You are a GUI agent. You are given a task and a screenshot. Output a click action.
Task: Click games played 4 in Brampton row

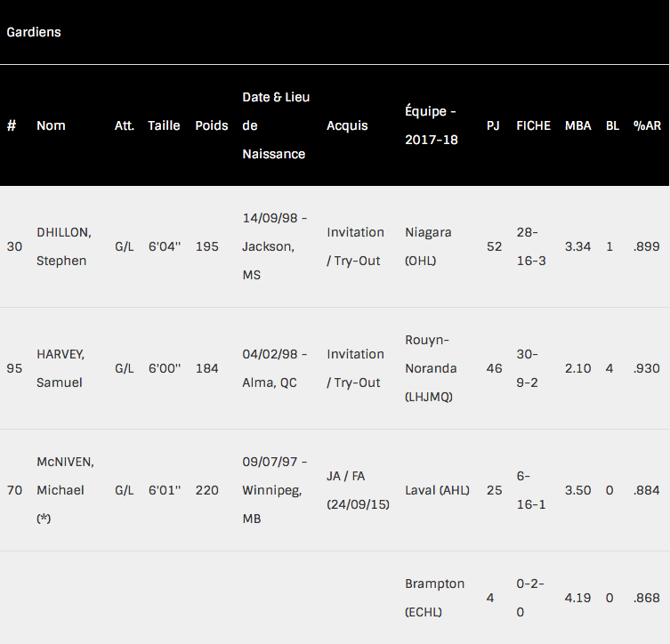[490, 598]
